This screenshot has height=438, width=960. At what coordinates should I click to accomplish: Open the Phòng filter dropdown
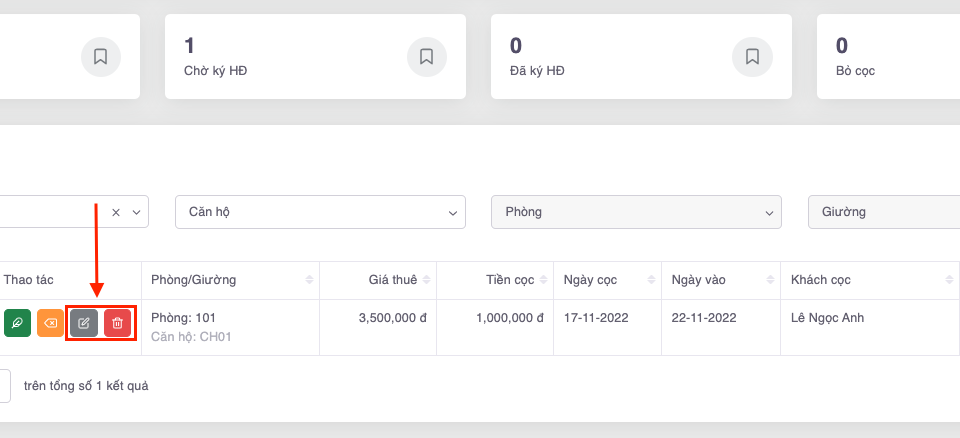click(x=636, y=212)
